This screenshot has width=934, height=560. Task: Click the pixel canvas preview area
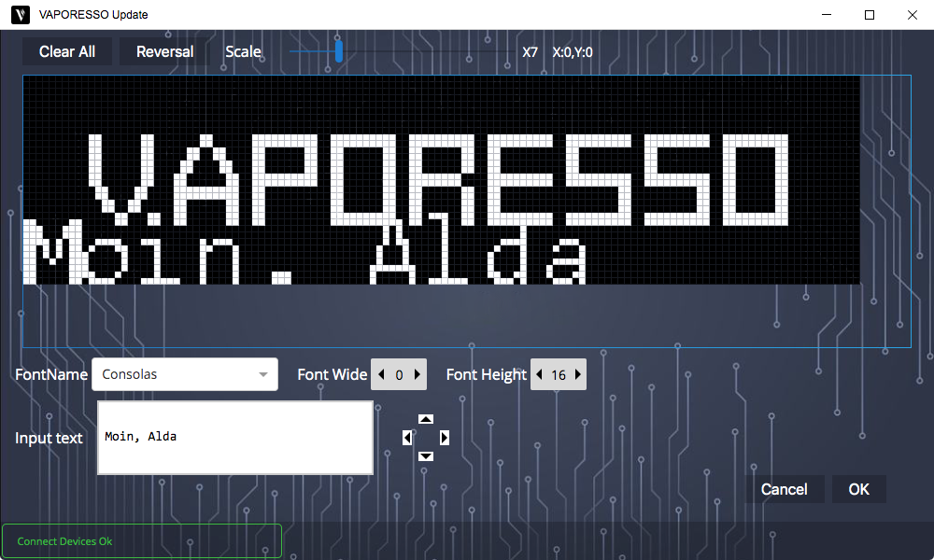tap(442, 180)
